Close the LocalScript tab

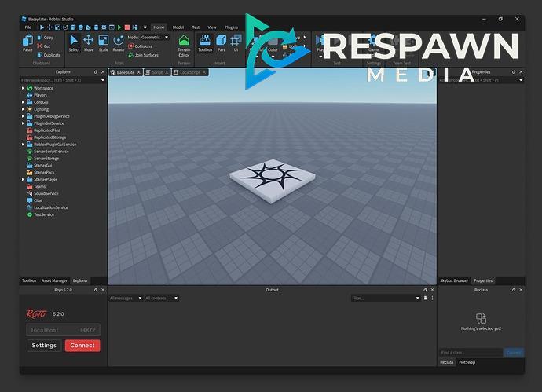click(x=204, y=72)
